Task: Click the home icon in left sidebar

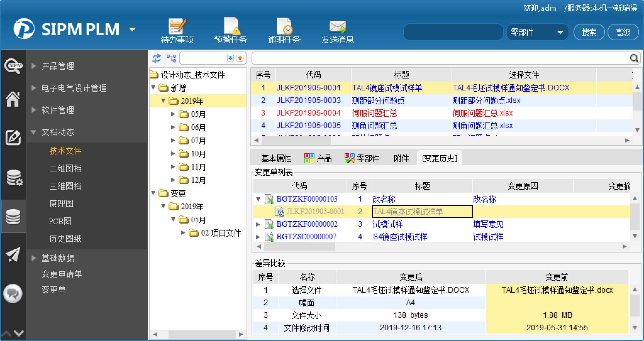Action: [13, 99]
